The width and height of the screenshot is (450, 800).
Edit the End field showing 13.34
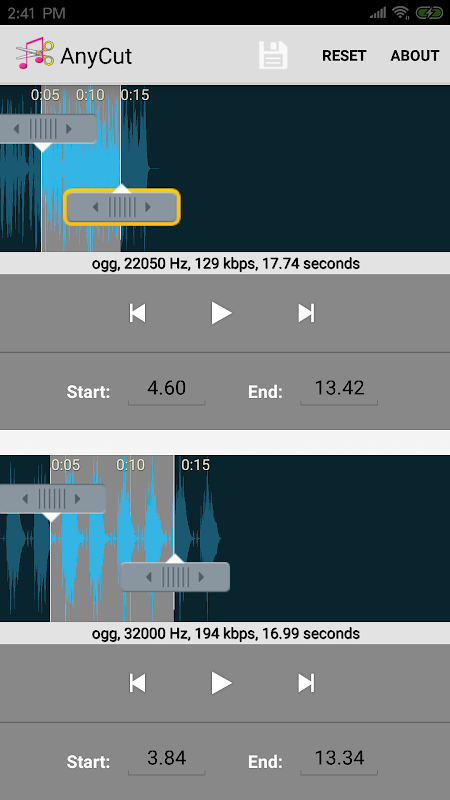click(x=339, y=759)
